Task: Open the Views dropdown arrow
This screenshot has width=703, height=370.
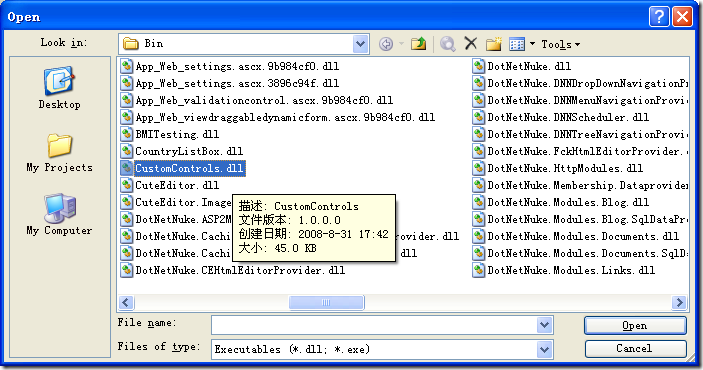Action: [532, 44]
